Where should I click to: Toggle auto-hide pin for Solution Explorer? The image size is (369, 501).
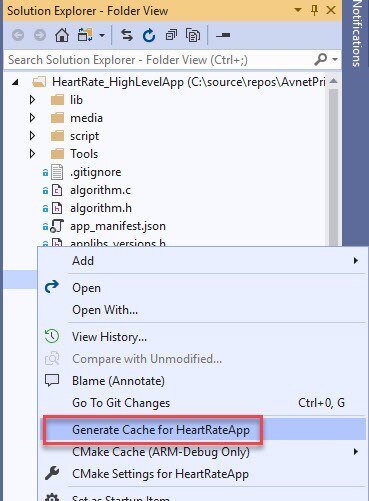314,10
